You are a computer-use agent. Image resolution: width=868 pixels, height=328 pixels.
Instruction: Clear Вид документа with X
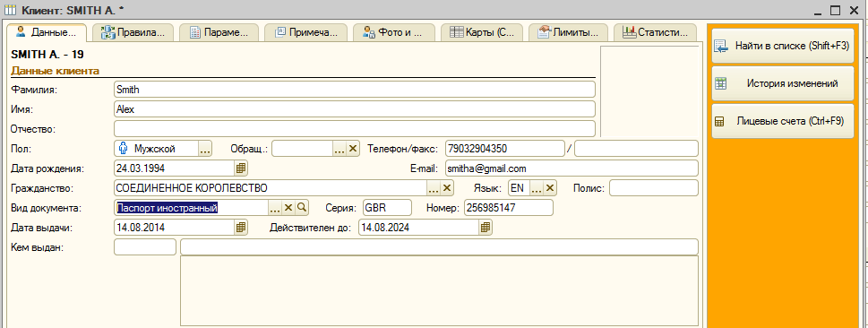[x=288, y=208]
